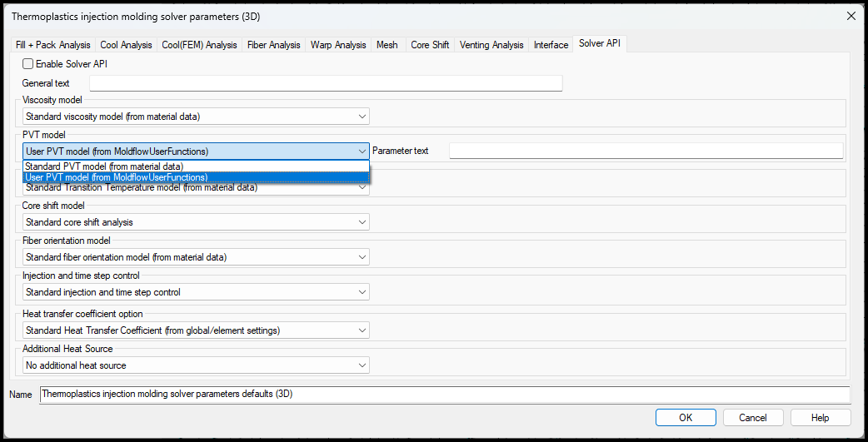Open the Additional Heat Source dropdown
Viewport: 868px width, 442px height.
point(196,365)
